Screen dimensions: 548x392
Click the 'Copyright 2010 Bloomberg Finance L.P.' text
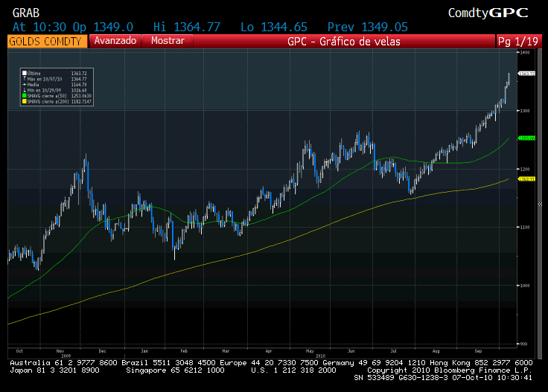click(x=450, y=370)
